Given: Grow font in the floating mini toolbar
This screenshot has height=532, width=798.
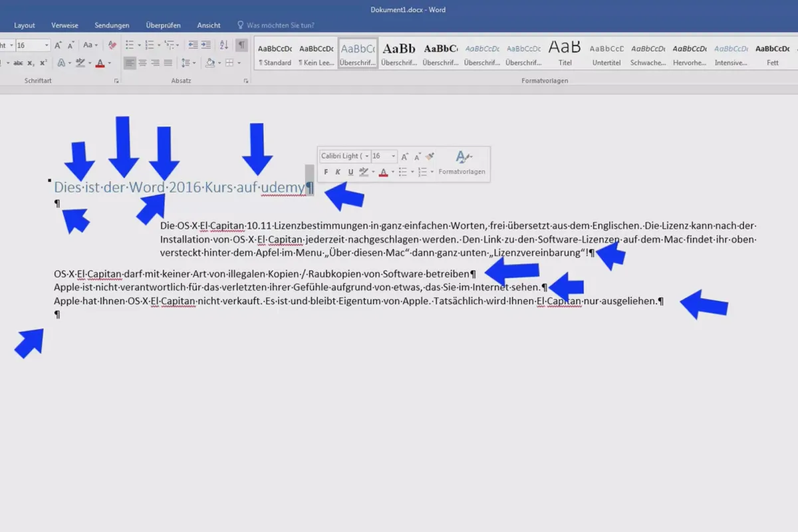Looking at the screenshot, I should pos(404,157).
